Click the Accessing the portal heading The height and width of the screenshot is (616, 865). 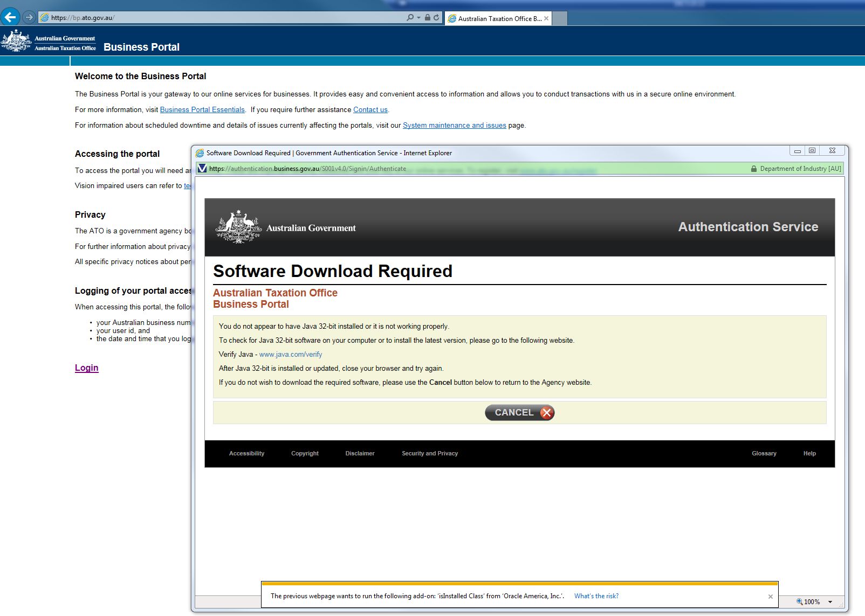point(117,154)
